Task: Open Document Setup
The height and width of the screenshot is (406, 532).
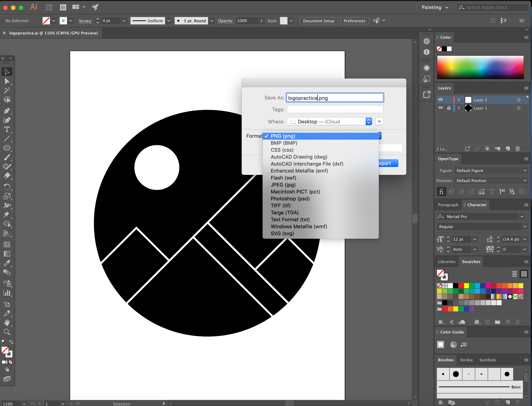Action: [318, 21]
